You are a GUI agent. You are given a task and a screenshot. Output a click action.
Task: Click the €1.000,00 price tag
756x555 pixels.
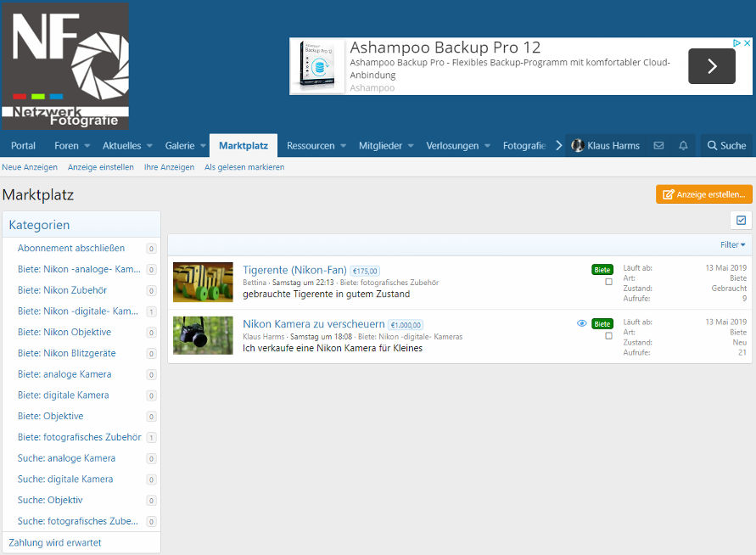[x=406, y=325]
